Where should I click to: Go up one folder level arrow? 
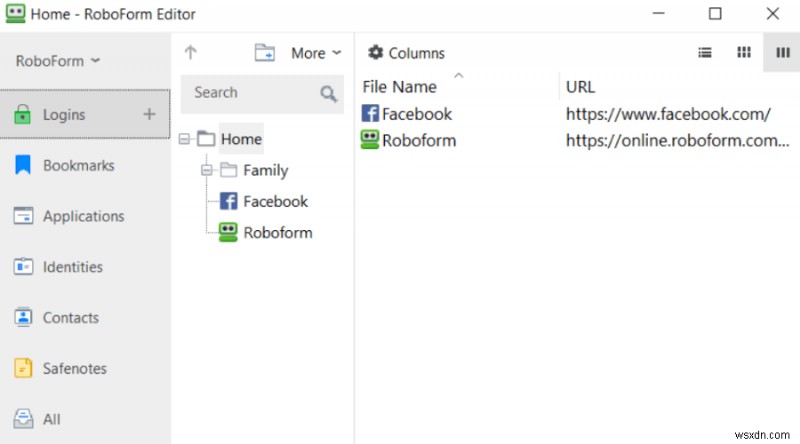pos(190,52)
